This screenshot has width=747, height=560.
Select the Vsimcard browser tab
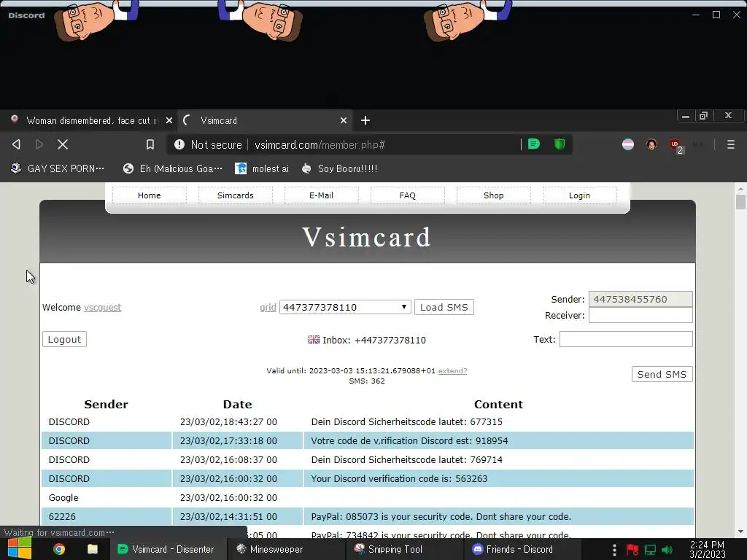(265, 120)
